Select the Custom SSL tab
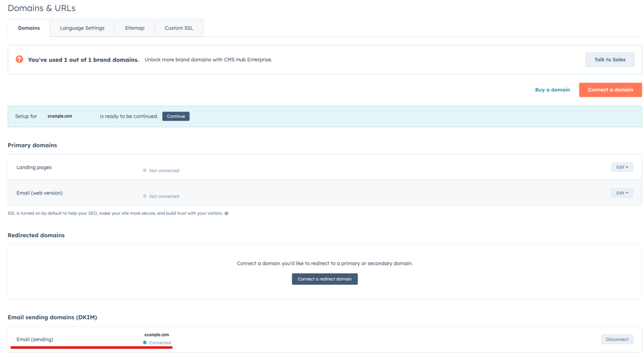Image resolution: width=644 pixels, height=358 pixels. point(179,28)
